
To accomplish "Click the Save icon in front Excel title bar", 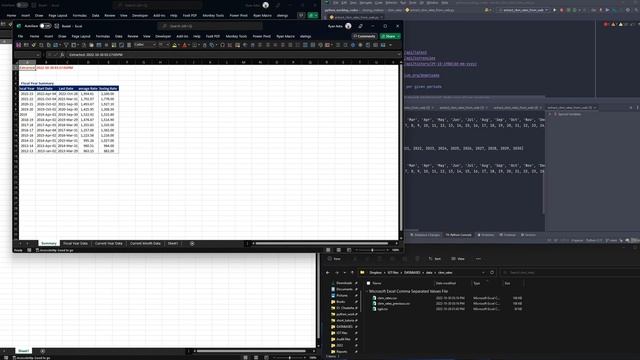I will click(x=57, y=26).
